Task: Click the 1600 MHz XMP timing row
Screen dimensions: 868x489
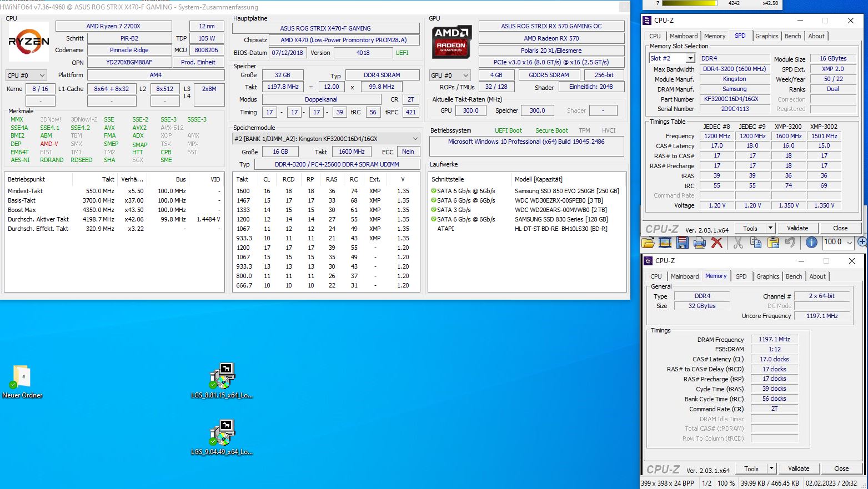Action: click(x=326, y=191)
